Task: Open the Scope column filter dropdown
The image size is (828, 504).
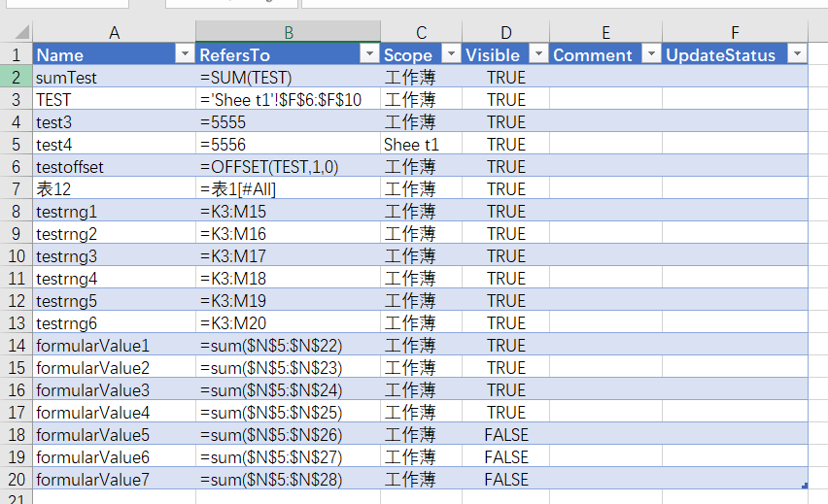Action: click(x=451, y=53)
